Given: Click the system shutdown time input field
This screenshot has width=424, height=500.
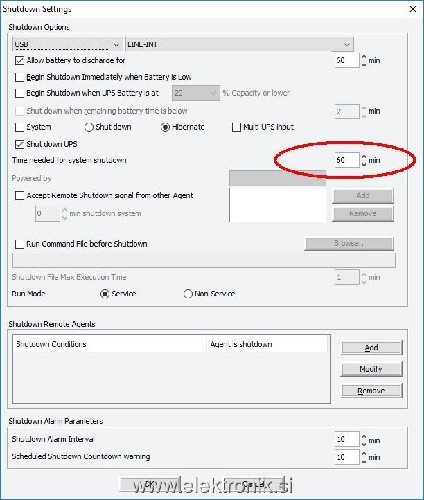Looking at the screenshot, I should click(x=347, y=160).
